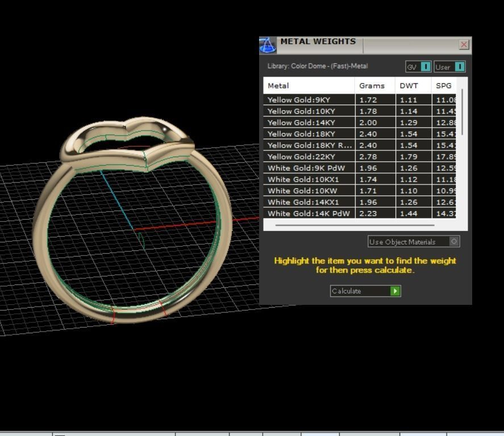Sort by the Metal column header
Image resolution: width=504 pixels, height=436 pixels.
point(309,86)
